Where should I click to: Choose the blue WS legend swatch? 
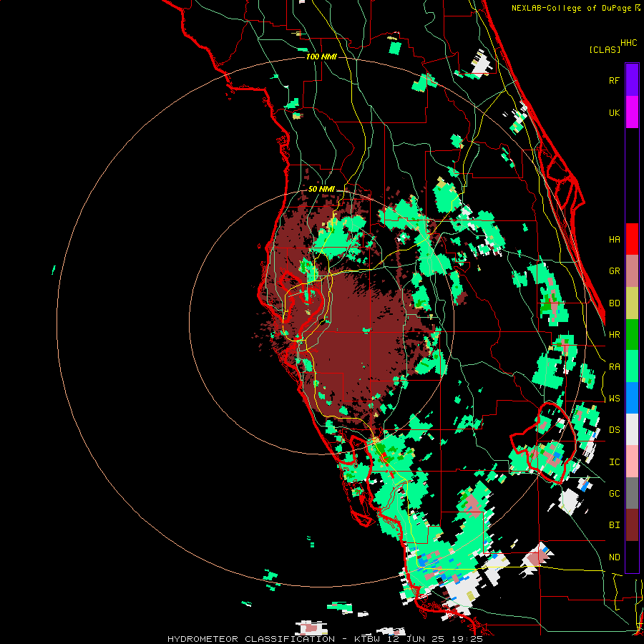632,398
